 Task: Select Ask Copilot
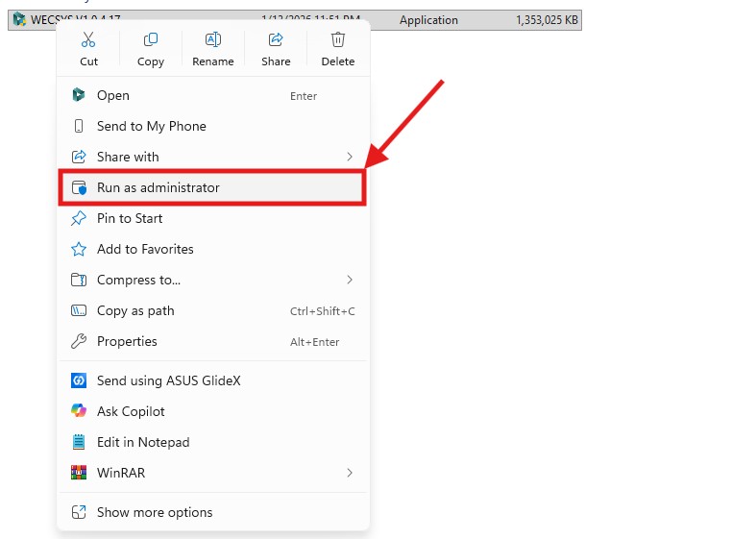pyautogui.click(x=212, y=411)
